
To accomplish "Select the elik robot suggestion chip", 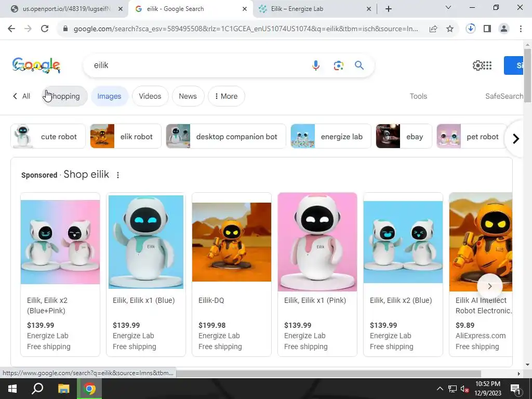I will click(126, 137).
